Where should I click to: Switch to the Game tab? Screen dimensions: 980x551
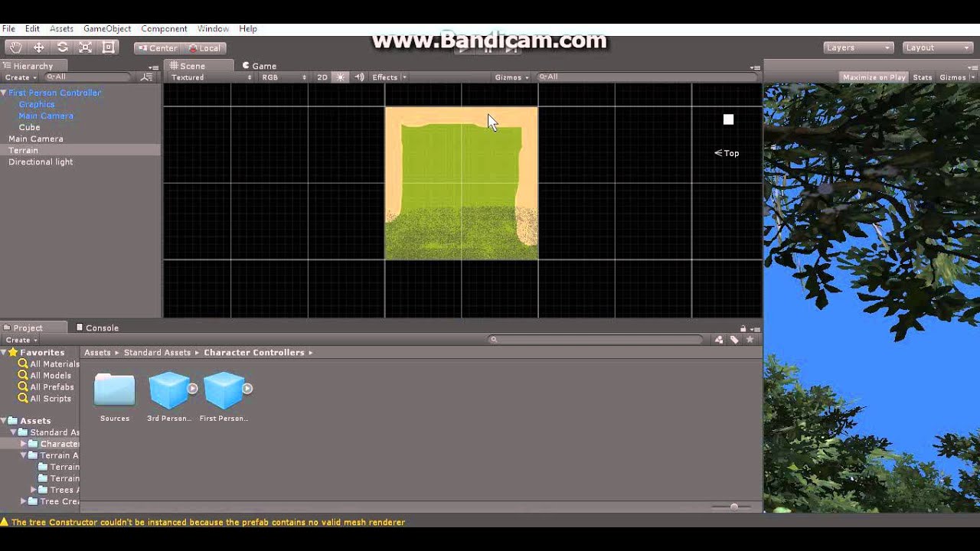[259, 66]
